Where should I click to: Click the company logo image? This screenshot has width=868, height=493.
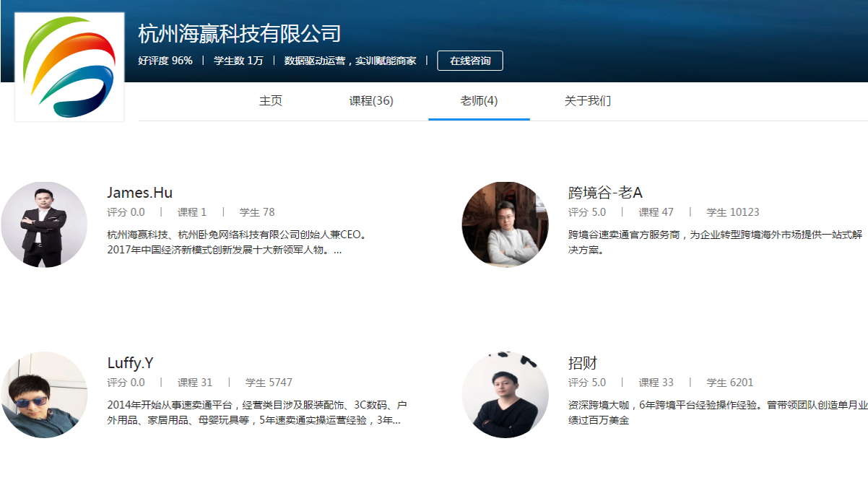69,66
